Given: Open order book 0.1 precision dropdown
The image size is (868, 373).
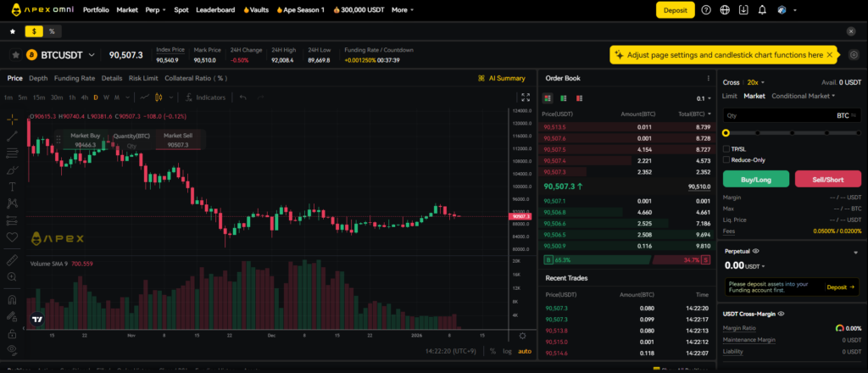Looking at the screenshot, I should [704, 98].
